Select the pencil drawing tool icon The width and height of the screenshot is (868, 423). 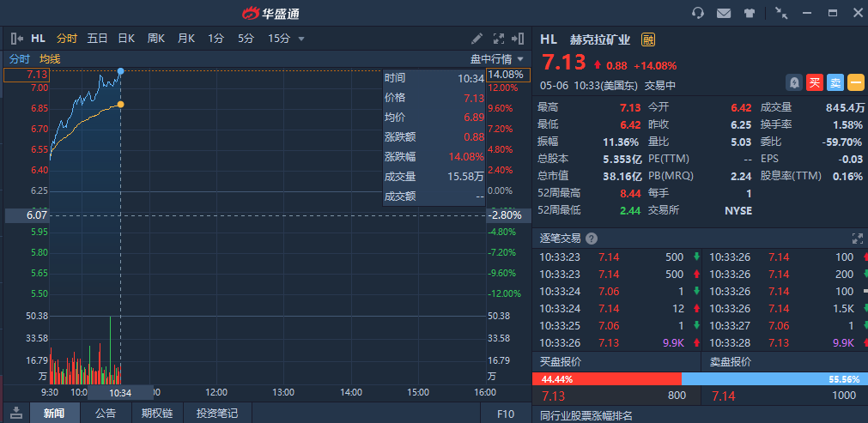[477, 39]
